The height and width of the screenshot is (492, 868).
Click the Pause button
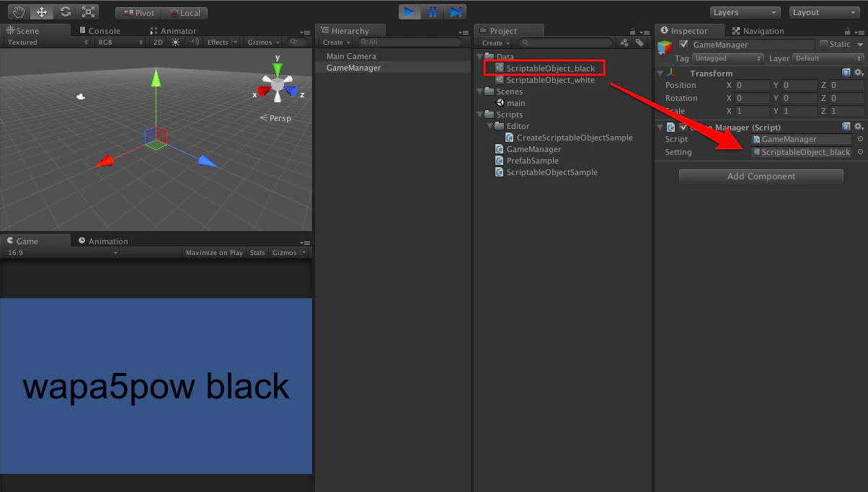(x=433, y=12)
